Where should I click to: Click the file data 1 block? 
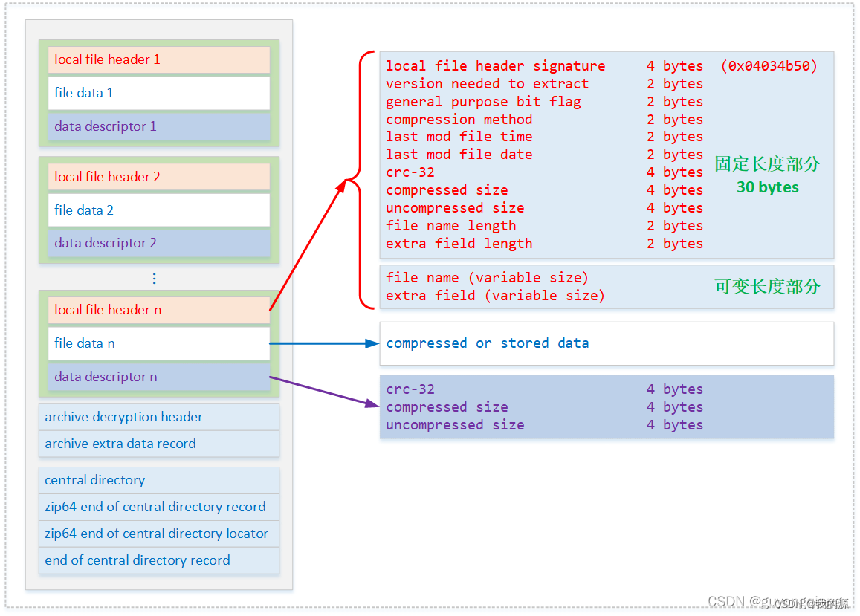click(158, 92)
